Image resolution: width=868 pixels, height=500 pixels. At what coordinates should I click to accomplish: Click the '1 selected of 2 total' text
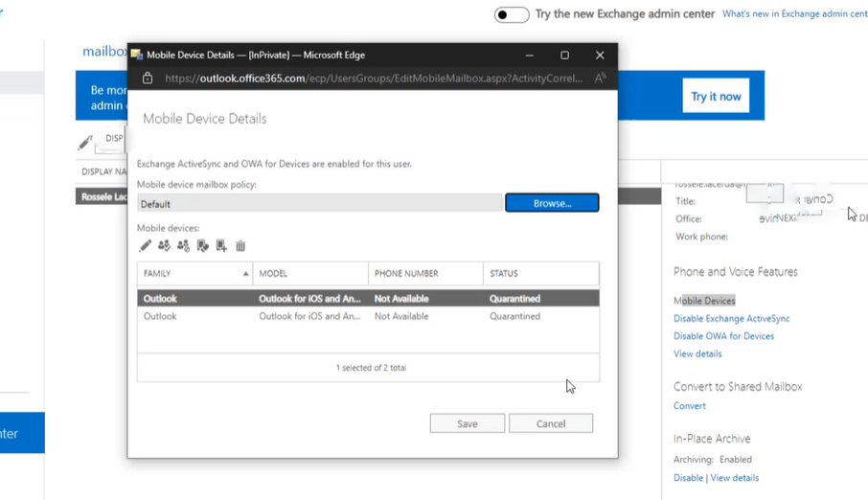pos(371,368)
